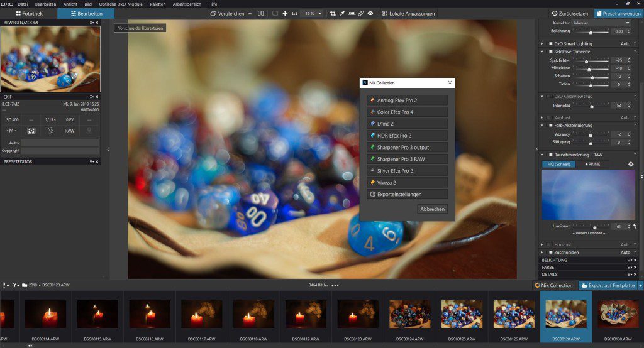Screen dimensions: 644x348
Task: Open Export auf Festplatte dropdown arrow
Action: (x=640, y=286)
